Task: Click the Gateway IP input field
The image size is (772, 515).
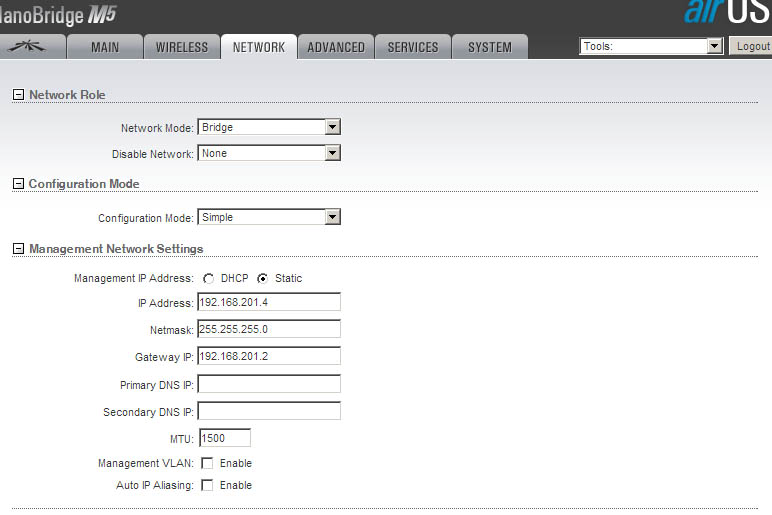Action: point(269,356)
